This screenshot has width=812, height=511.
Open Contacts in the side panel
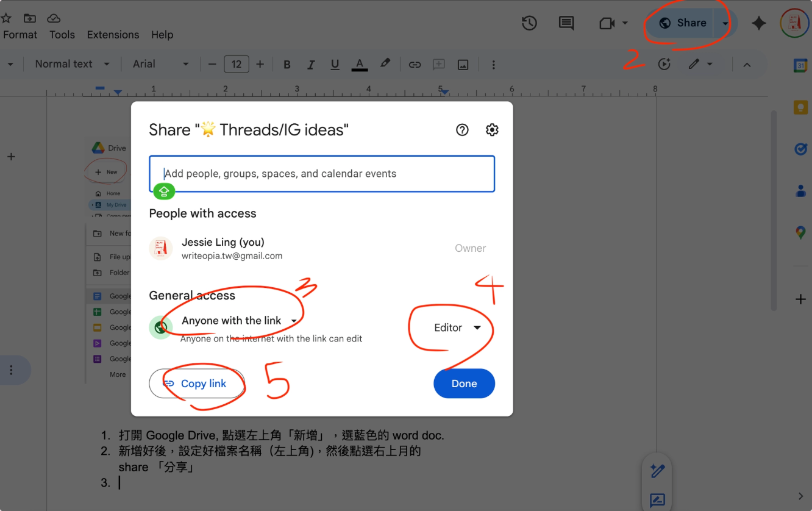click(x=800, y=191)
